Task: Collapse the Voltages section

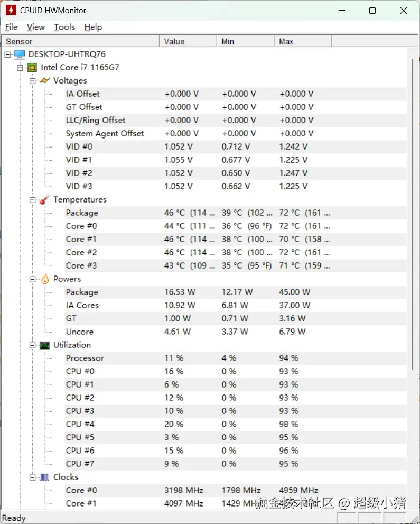Action: coord(33,80)
